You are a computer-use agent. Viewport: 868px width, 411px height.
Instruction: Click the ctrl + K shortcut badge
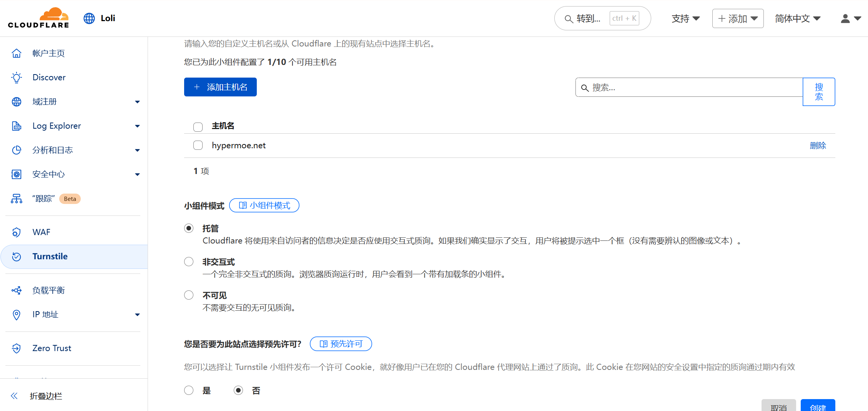coord(624,18)
